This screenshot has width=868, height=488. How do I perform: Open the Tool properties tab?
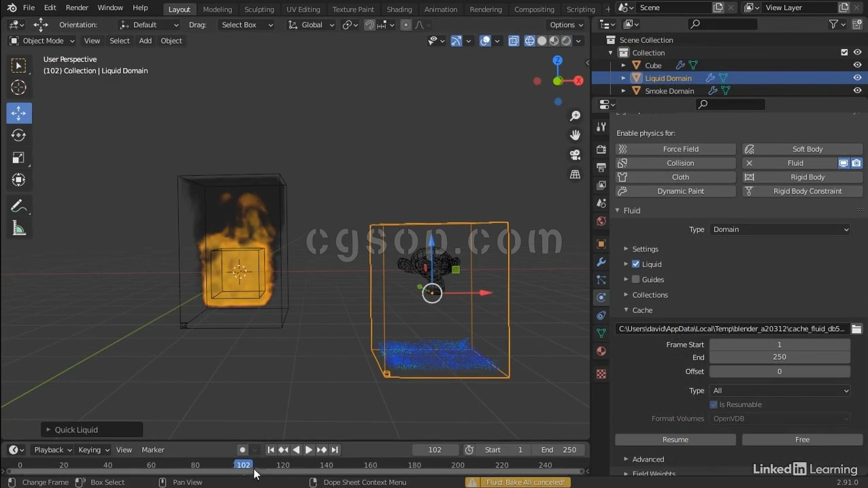tap(601, 128)
